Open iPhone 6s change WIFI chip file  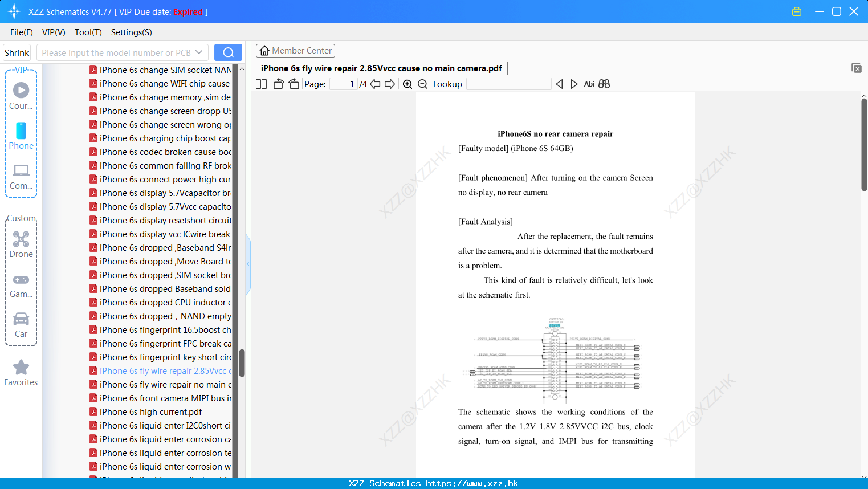[160, 84]
